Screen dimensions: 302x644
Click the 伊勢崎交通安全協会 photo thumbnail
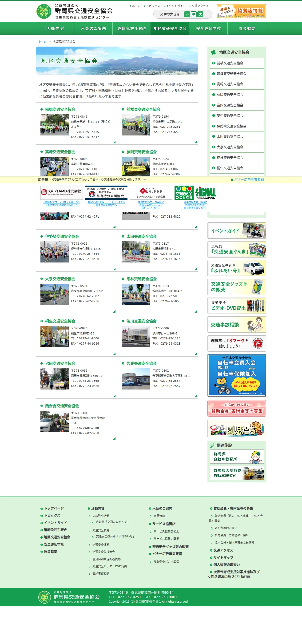(x=55, y=252)
